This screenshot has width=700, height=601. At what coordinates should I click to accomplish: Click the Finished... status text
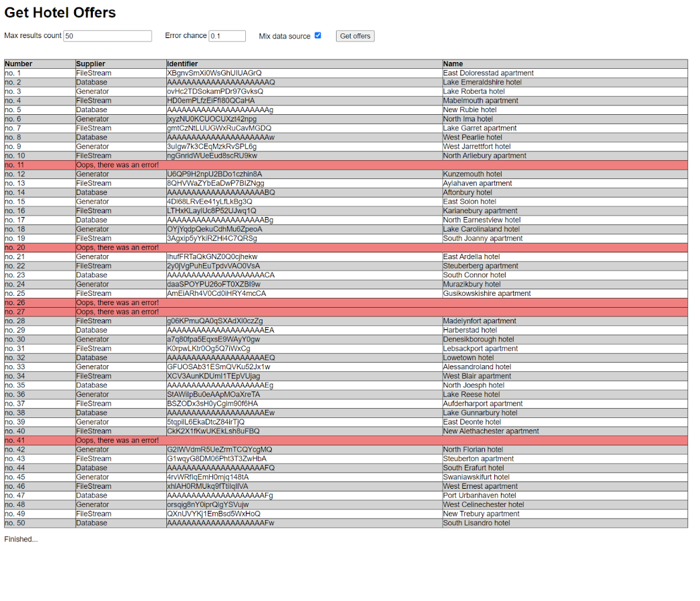[21, 540]
